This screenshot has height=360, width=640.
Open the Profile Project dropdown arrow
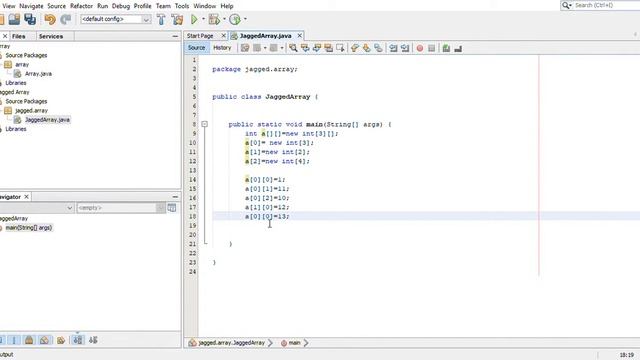pos(245,19)
